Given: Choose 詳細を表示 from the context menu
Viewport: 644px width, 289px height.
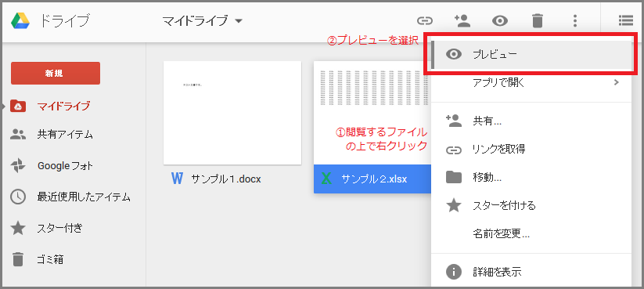Looking at the screenshot, I should (531, 272).
